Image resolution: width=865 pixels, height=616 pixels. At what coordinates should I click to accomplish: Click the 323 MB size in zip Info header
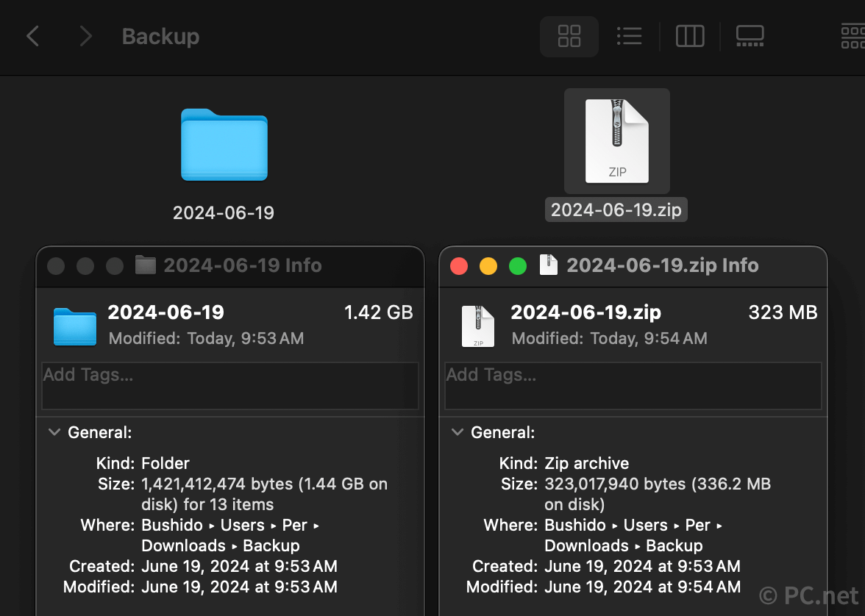[783, 312]
